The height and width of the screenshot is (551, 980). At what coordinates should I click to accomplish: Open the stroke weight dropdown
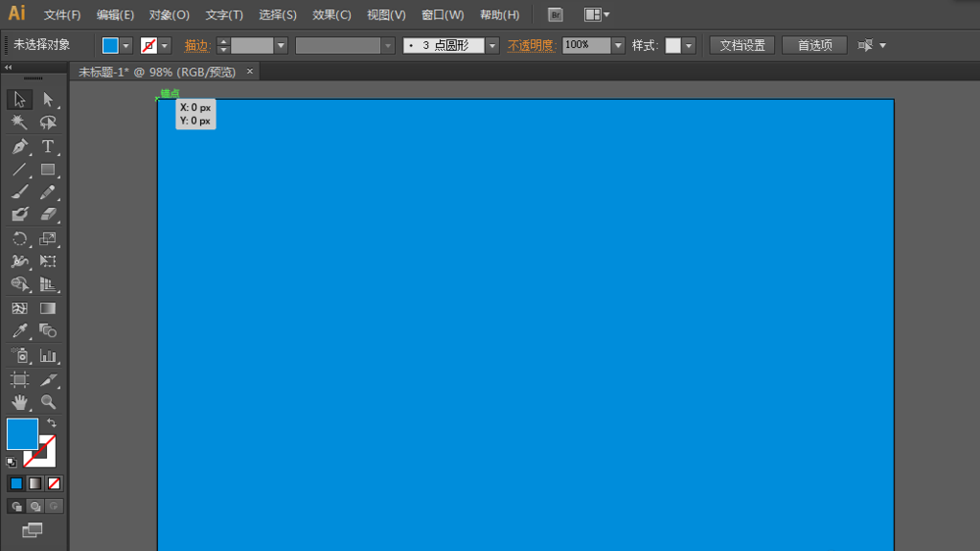[x=280, y=46]
